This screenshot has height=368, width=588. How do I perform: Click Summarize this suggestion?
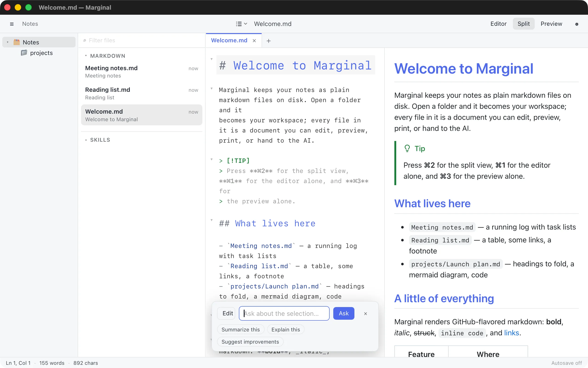(240, 330)
